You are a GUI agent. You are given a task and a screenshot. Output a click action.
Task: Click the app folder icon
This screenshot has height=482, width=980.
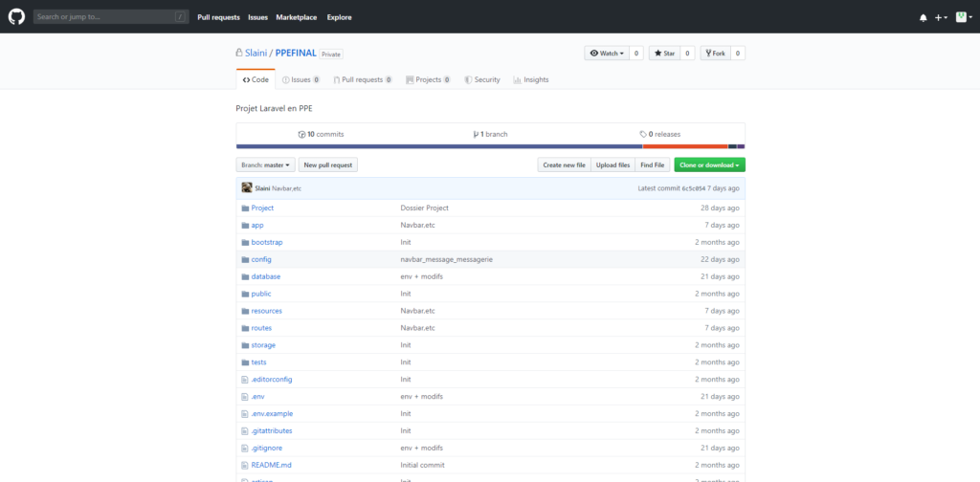[245, 226]
